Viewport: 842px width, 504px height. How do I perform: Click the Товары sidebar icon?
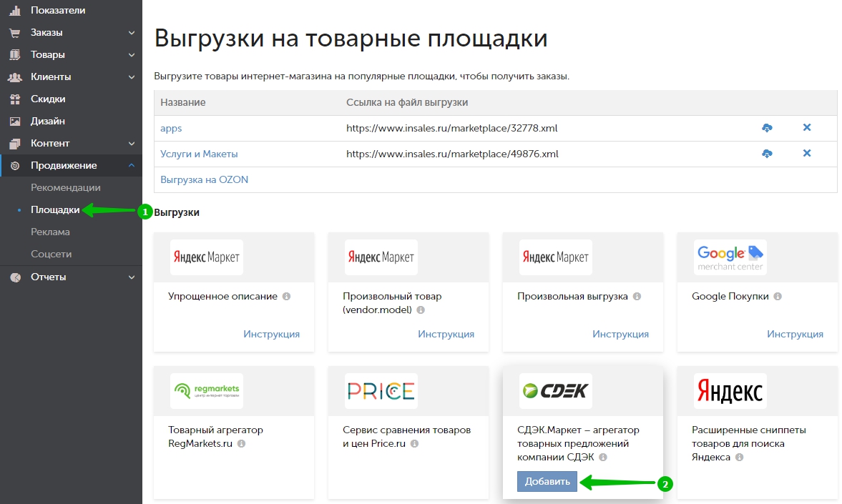pyautogui.click(x=15, y=55)
